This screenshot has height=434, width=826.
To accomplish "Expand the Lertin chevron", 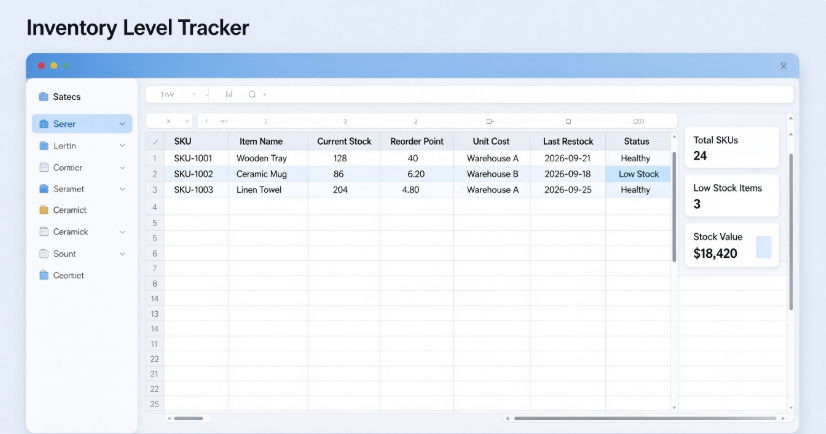I will 122,145.
